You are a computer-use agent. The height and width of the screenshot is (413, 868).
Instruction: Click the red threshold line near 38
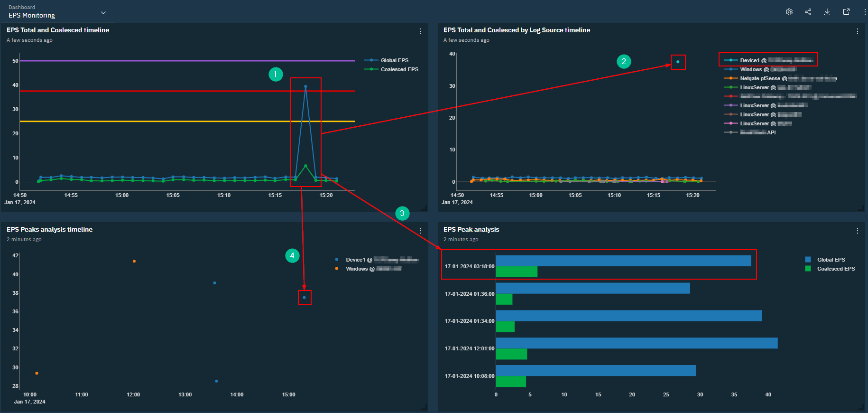coord(187,91)
